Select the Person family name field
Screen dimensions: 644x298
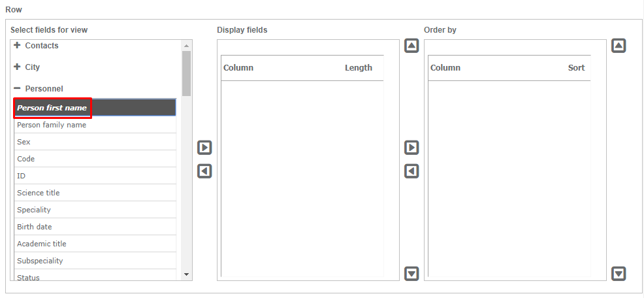click(x=52, y=125)
